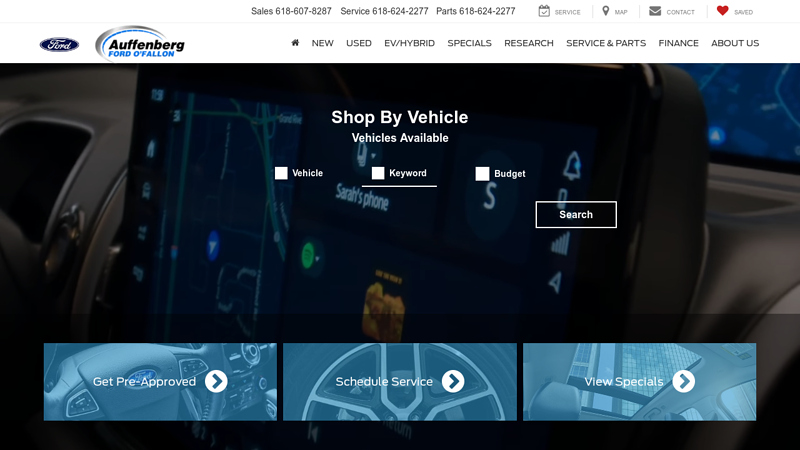The height and width of the screenshot is (450, 800).
Task: Open the RESEARCH menu
Action: [x=529, y=43]
